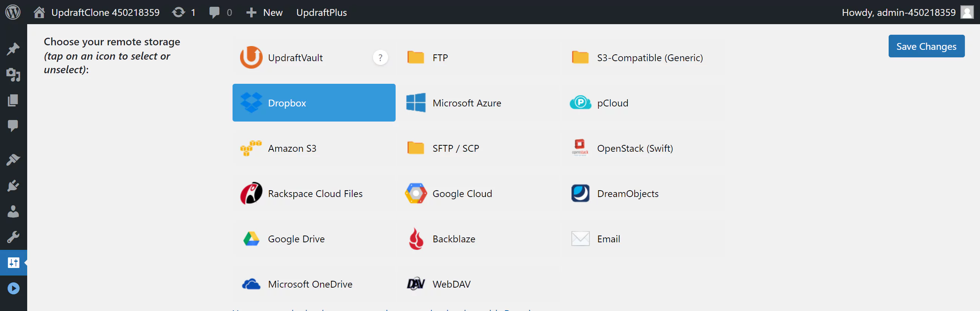Open the Howdy admin account menu
Image resolution: width=980 pixels, height=311 pixels.
[907, 12]
